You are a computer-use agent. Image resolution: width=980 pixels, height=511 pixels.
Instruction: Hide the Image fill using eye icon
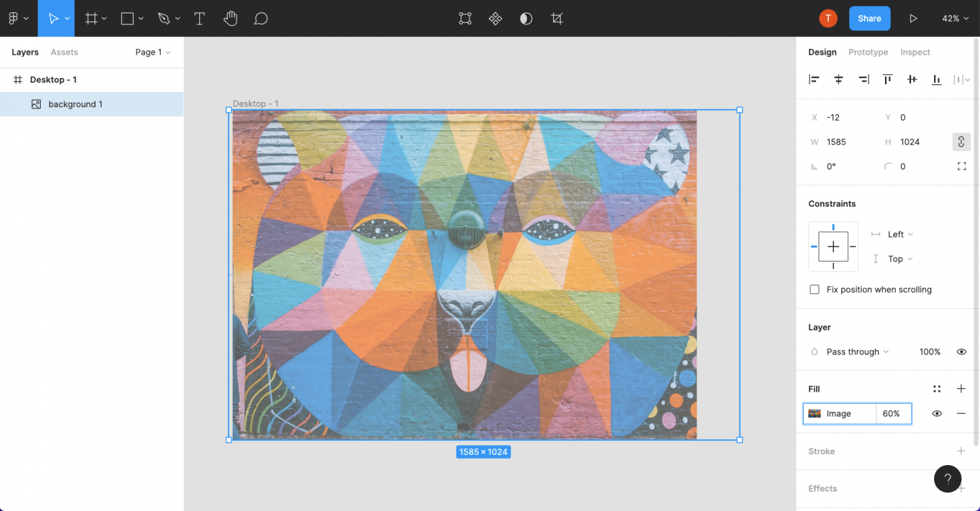[937, 413]
